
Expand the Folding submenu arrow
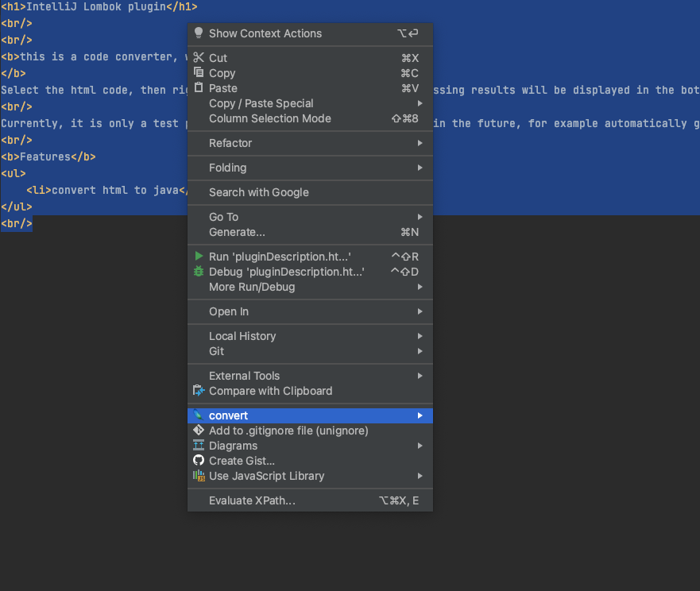[420, 168]
